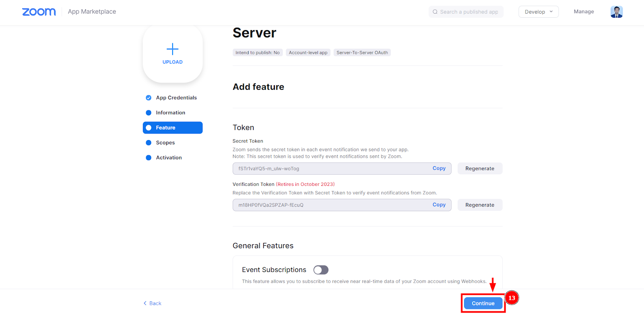Image resolution: width=644 pixels, height=315 pixels.
Task: Open the Manage menu
Action: pyautogui.click(x=584, y=12)
